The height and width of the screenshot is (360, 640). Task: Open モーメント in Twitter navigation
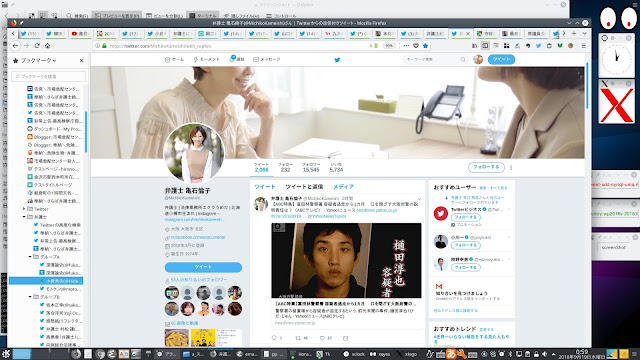click(x=207, y=60)
